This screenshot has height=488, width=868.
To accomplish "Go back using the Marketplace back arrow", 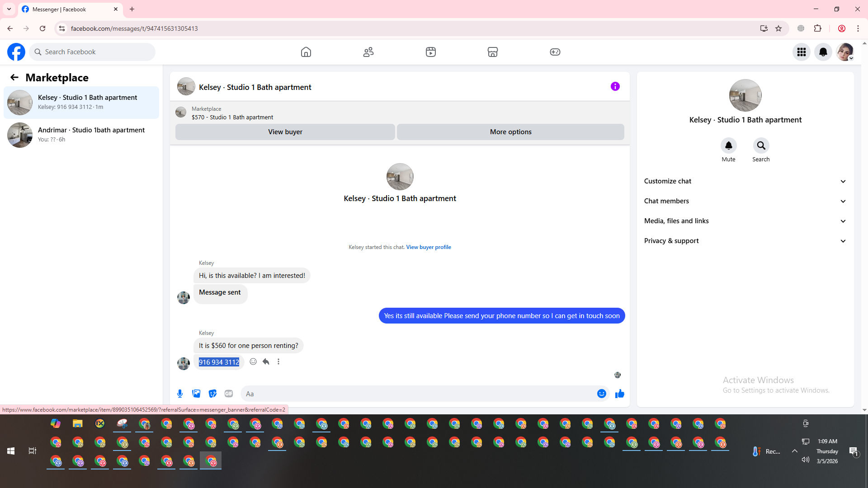I will click(x=14, y=77).
